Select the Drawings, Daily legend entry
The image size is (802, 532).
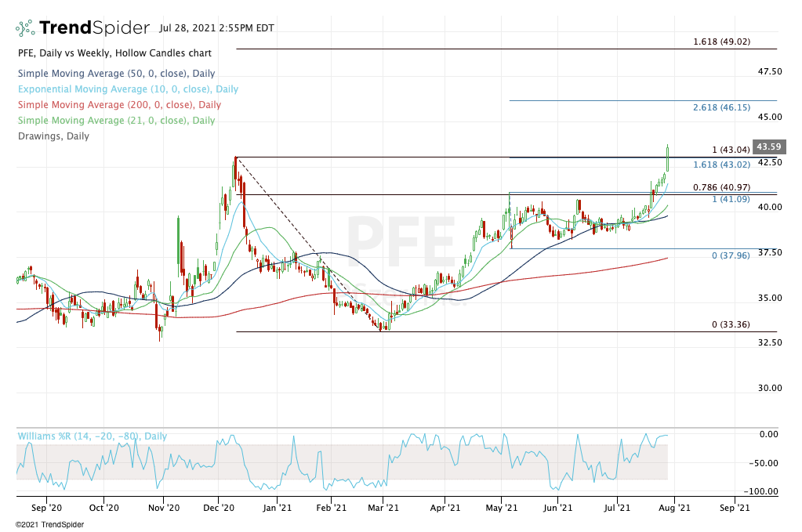(53, 136)
